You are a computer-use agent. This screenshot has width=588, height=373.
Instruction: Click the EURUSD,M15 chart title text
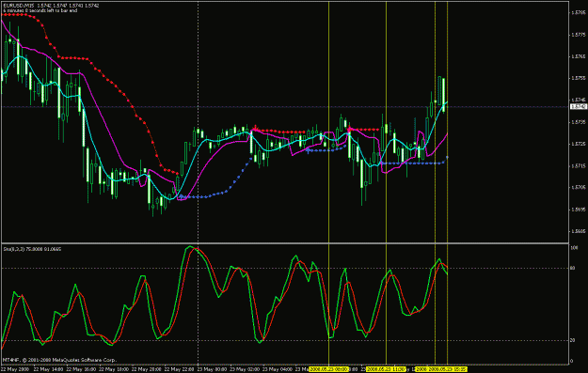pos(19,6)
